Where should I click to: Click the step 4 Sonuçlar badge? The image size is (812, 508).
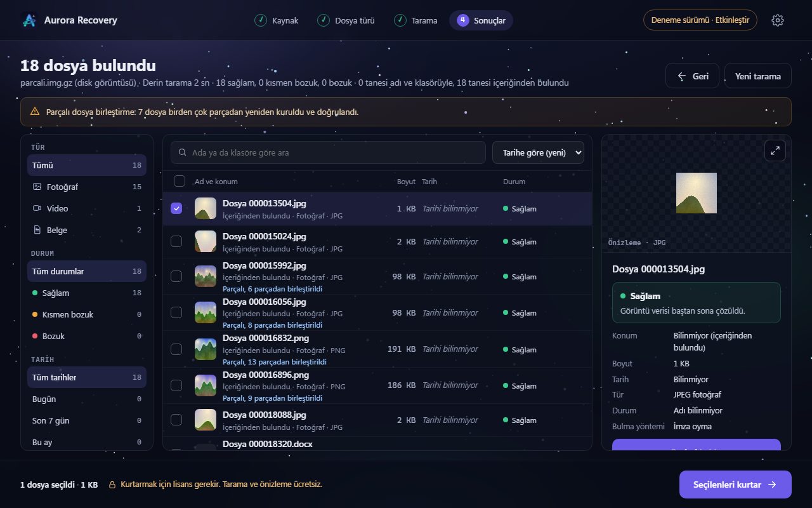462,20
